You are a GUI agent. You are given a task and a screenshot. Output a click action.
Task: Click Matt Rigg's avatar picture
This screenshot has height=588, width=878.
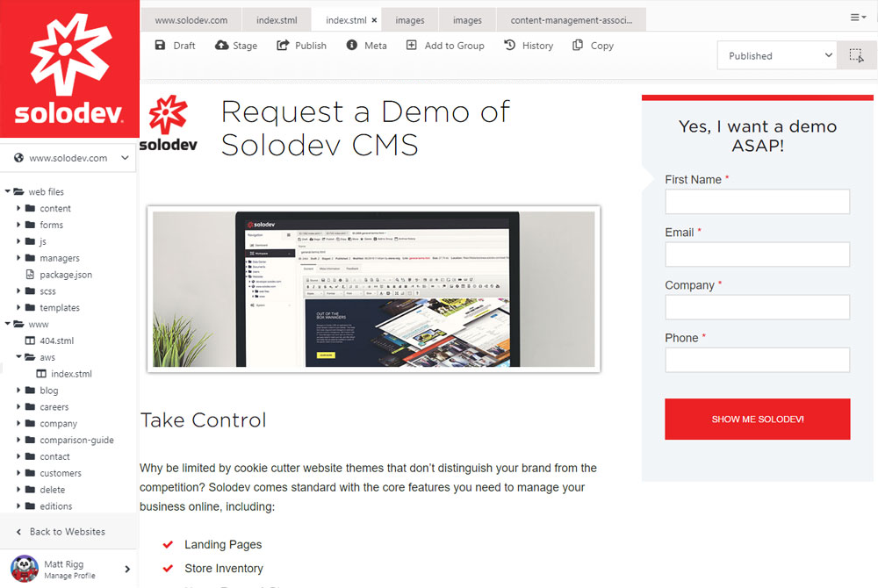point(25,569)
